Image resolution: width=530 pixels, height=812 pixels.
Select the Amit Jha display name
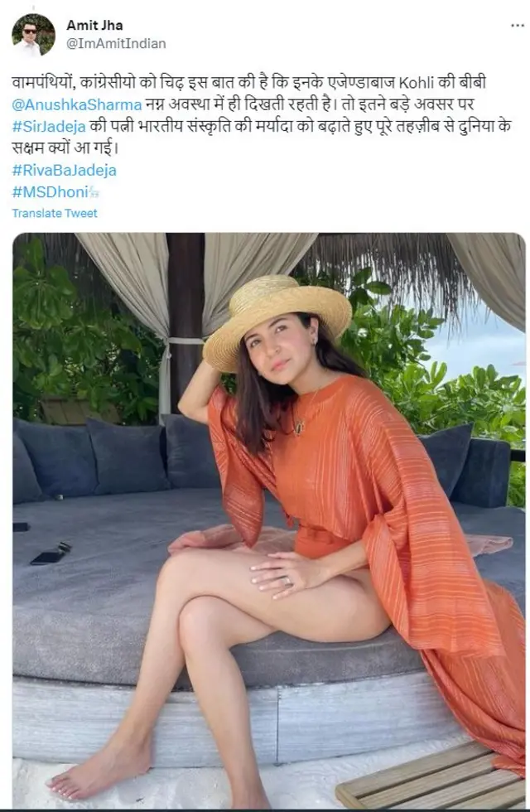94,25
